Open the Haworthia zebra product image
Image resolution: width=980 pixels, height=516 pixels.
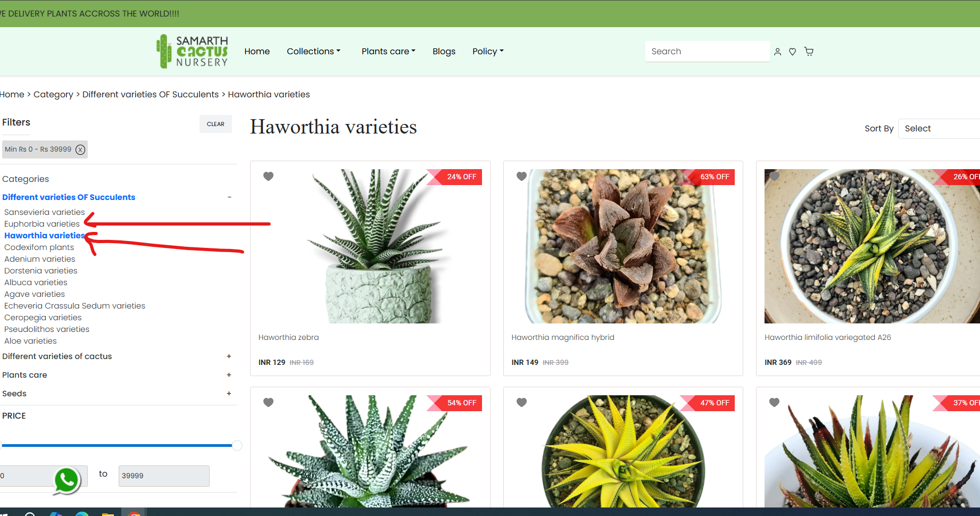click(x=370, y=246)
